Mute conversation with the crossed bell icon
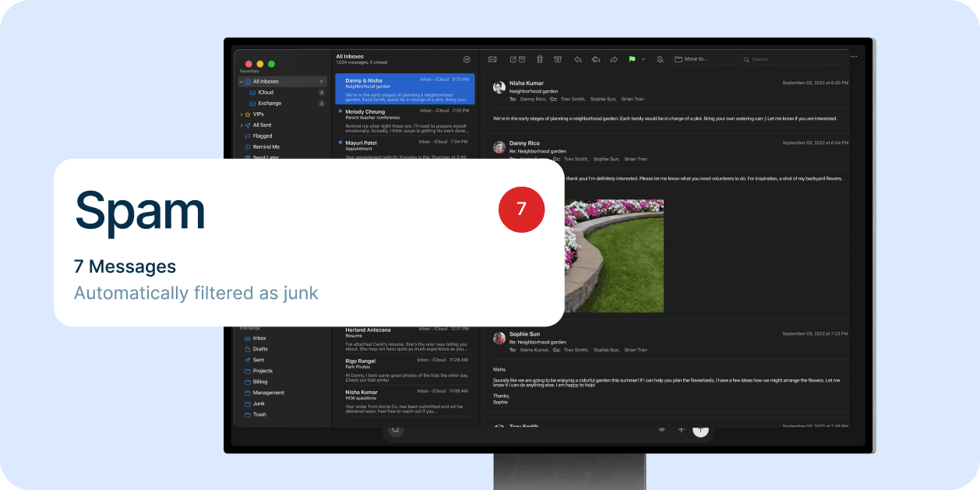This screenshot has height=490, width=980. [661, 59]
